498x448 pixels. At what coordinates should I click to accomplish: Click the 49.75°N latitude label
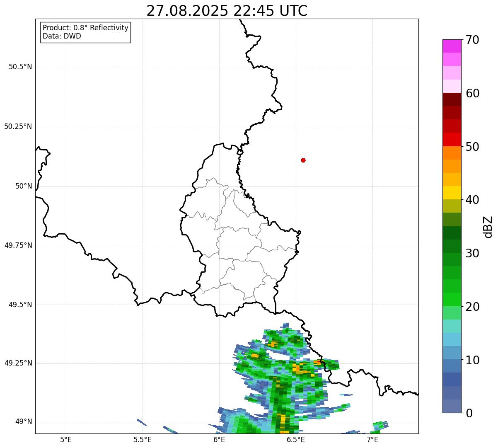[18, 245]
